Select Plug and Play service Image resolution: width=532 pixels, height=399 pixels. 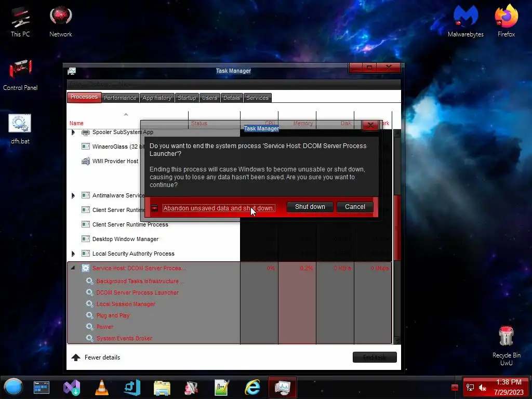coord(113,315)
